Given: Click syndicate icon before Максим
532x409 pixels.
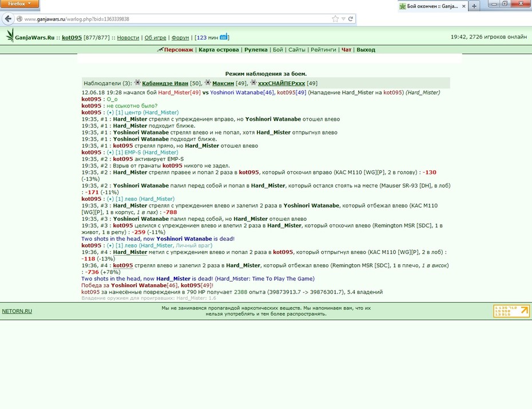Looking at the screenshot, I should 208,82.
